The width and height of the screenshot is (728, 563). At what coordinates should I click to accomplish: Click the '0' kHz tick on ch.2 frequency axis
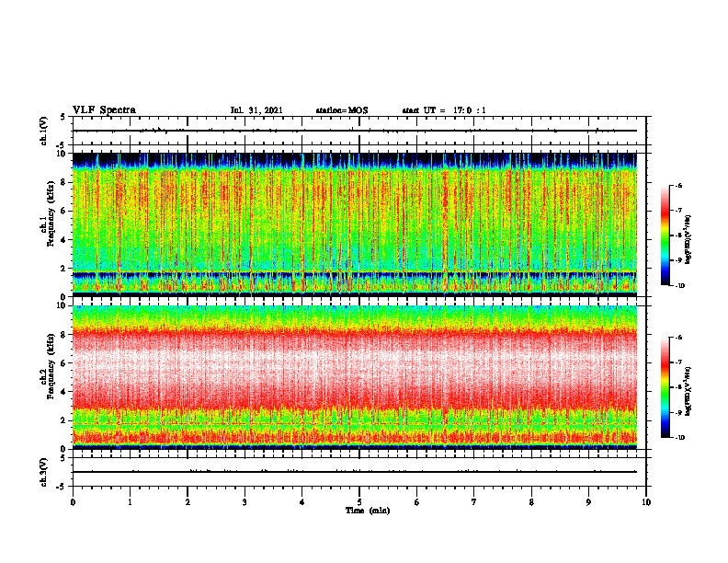[64, 449]
